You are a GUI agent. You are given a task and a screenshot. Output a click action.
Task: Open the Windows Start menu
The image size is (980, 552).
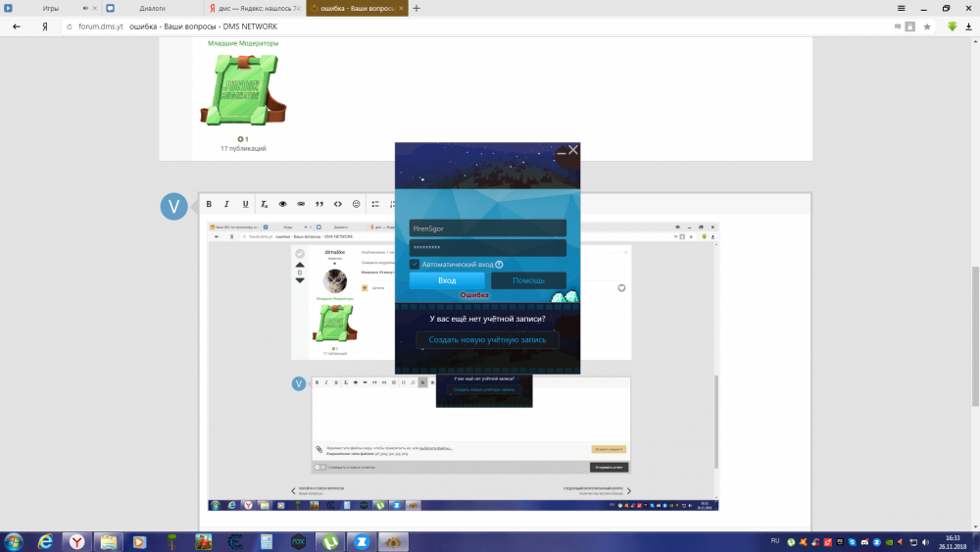[x=14, y=542]
